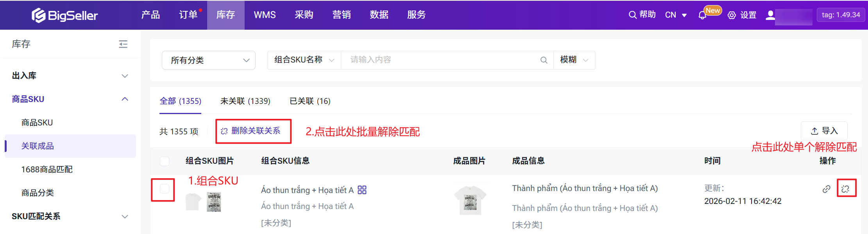The width and height of the screenshot is (868, 234).
Task: Click the 成品信息 column header
Action: (528, 161)
